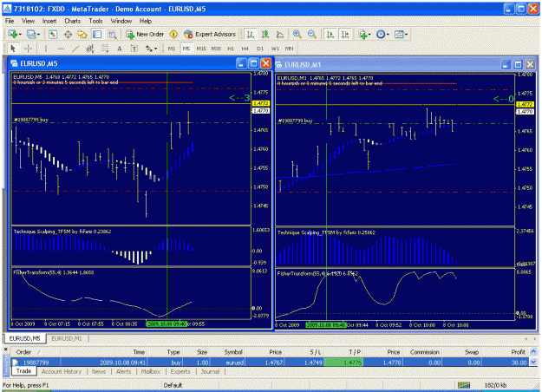
Task: Open the Experts terminal tab
Action: 180,371
